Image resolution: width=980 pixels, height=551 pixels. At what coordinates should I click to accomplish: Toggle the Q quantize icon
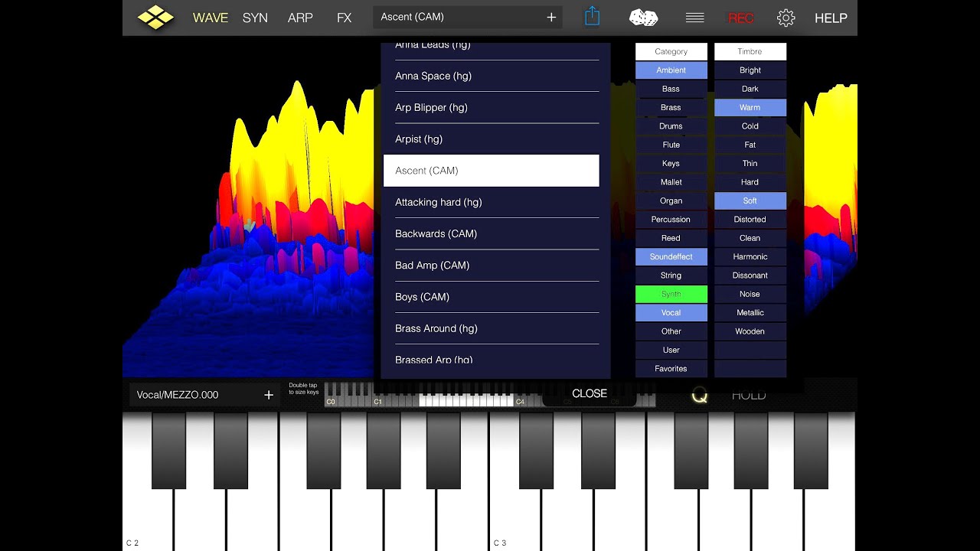699,395
